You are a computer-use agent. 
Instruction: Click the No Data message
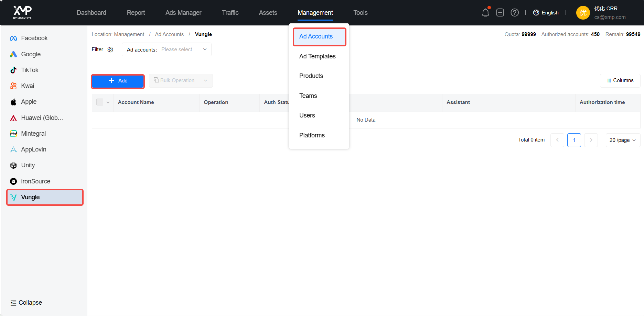(x=366, y=120)
